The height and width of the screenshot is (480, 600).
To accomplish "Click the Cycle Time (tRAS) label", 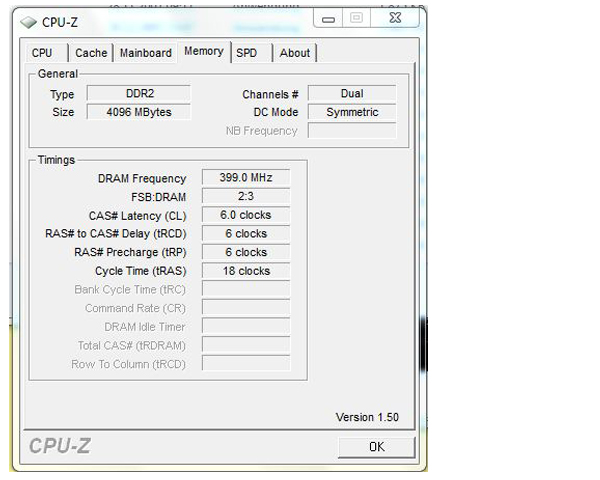I will coord(140,271).
